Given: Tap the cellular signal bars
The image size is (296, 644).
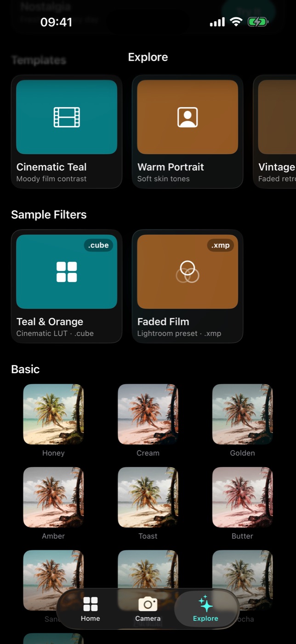Looking at the screenshot, I should click(x=217, y=22).
